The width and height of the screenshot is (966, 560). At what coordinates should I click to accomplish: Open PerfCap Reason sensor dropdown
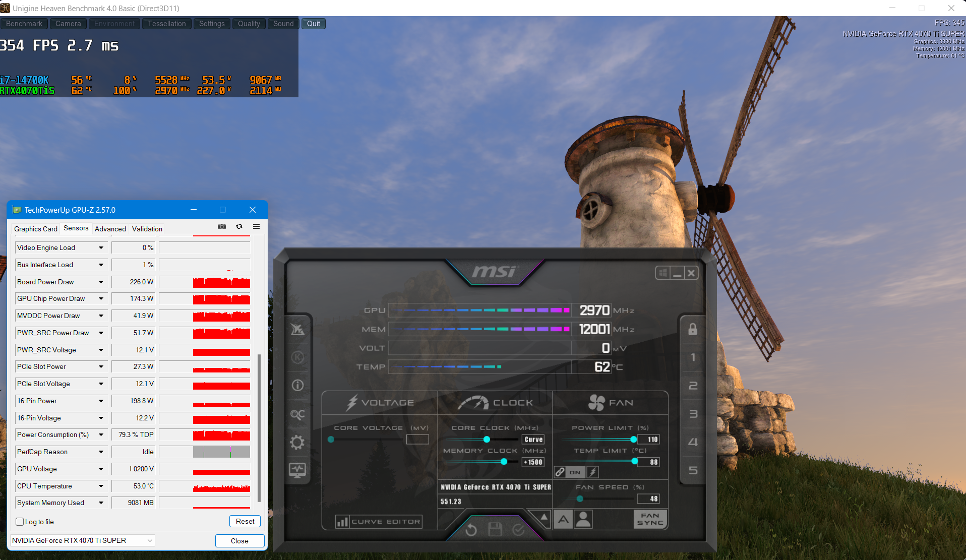[101, 452]
